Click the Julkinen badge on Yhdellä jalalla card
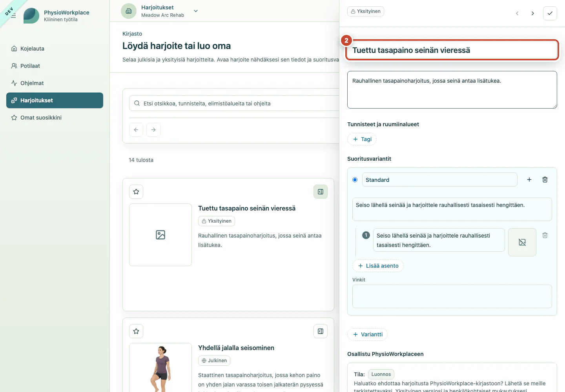The image size is (565, 392). (214, 361)
